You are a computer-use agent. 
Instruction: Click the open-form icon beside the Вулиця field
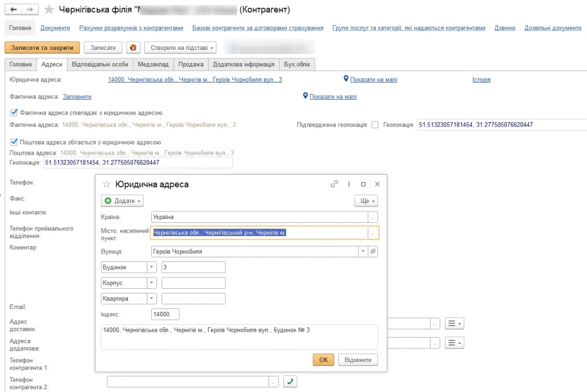373,251
